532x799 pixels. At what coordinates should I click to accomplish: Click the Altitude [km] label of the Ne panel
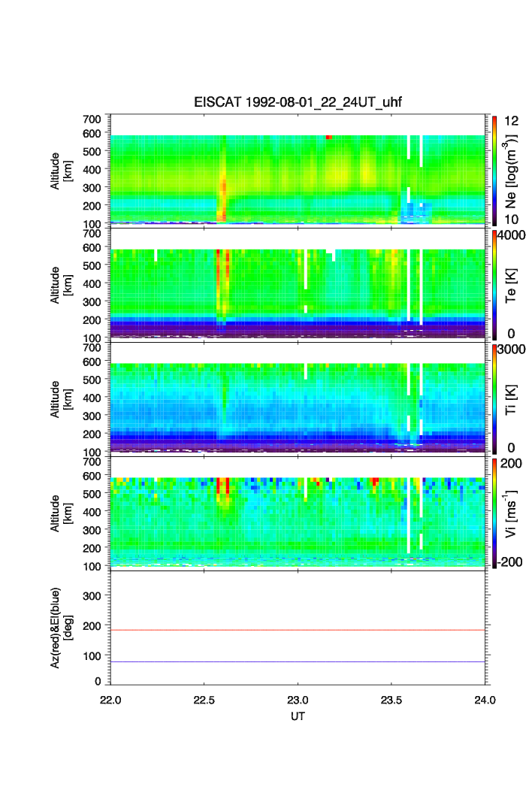[61, 171]
